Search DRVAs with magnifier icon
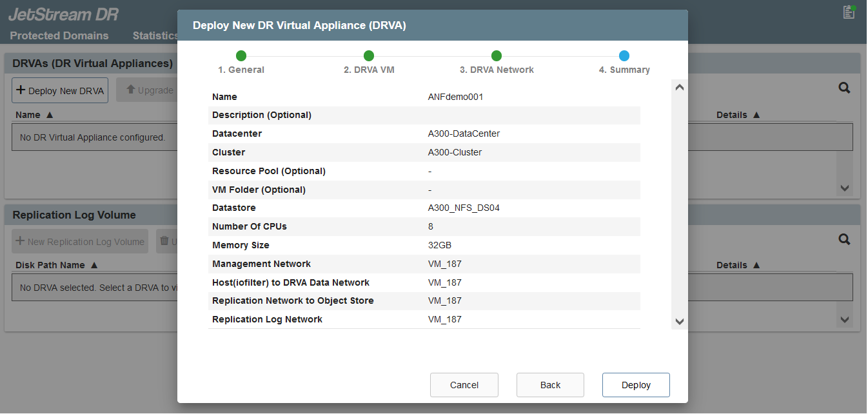Image resolution: width=868 pixels, height=414 pixels. coord(844,88)
